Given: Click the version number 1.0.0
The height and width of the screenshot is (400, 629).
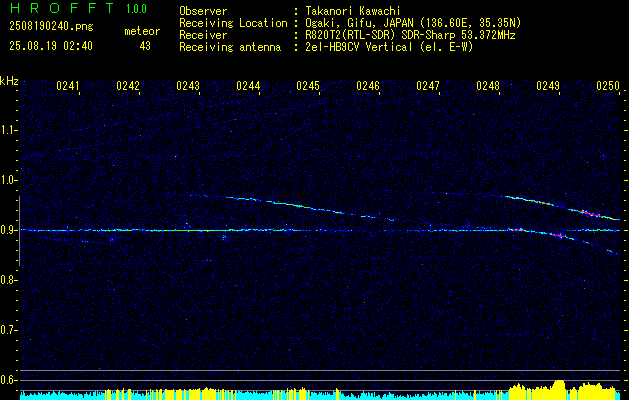Looking at the screenshot, I should [x=136, y=9].
